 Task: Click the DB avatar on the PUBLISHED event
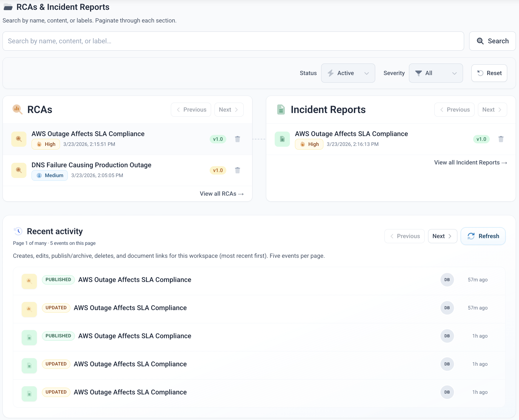pos(447,279)
